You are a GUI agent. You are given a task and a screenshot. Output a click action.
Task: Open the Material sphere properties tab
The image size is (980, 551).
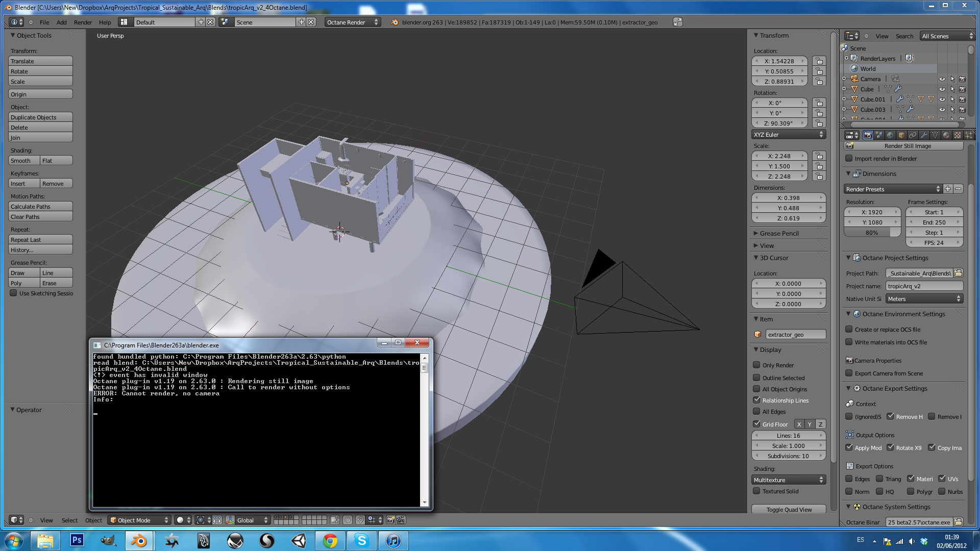coord(946,135)
